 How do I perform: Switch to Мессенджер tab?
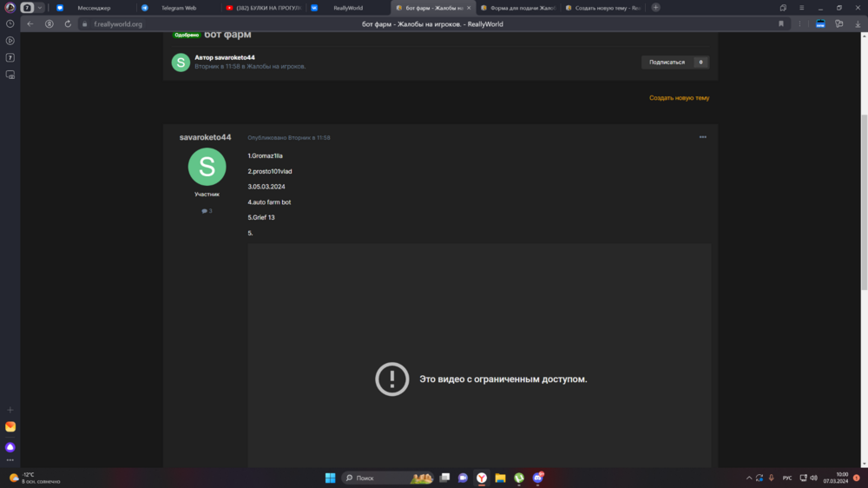(x=94, y=8)
